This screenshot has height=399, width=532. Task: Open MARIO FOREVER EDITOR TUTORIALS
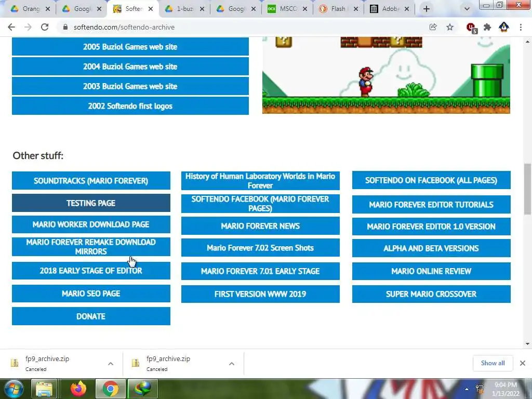pos(431,204)
